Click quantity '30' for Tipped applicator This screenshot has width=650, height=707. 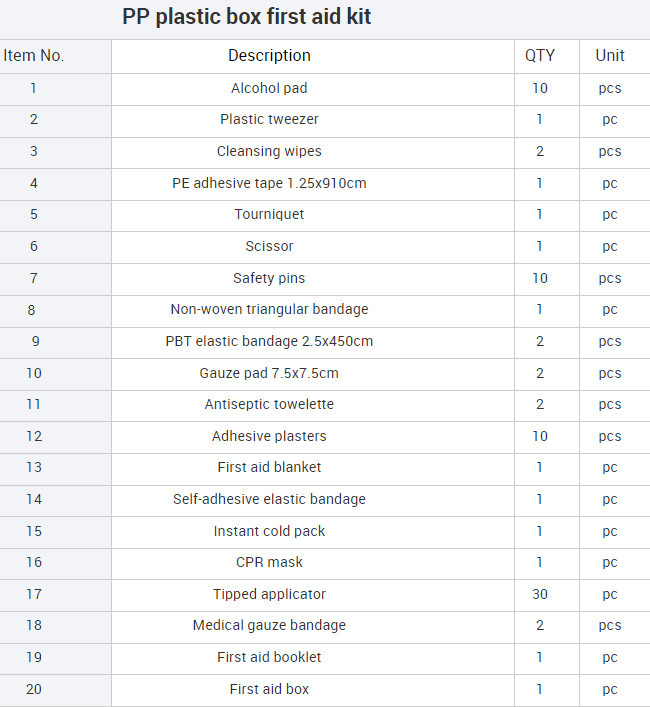[540, 594]
